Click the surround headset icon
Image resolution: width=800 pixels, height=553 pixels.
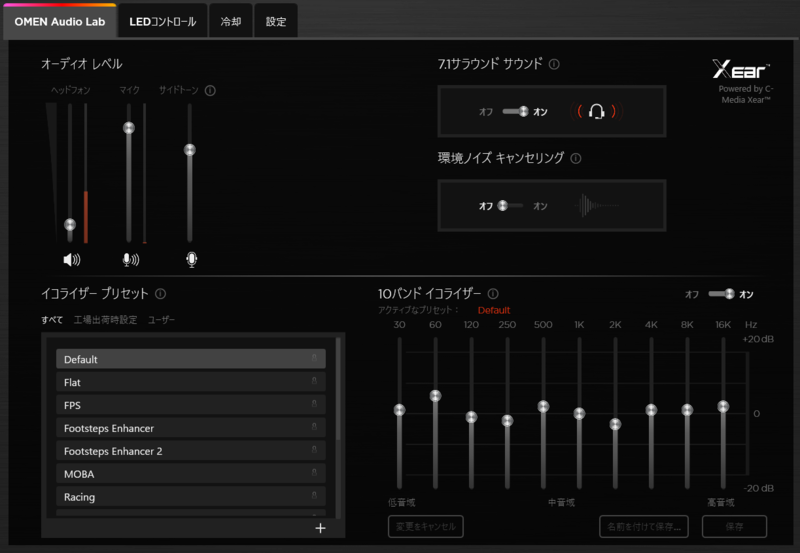click(596, 111)
